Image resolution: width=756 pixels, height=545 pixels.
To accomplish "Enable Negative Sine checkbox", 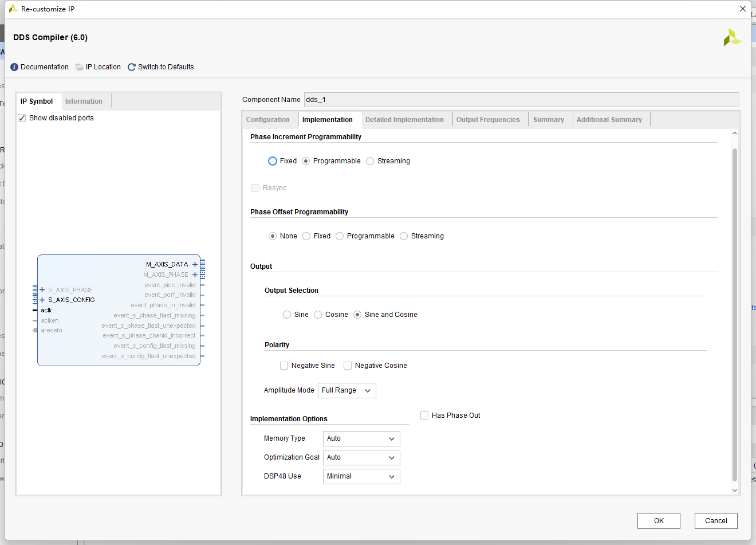I will pos(284,366).
